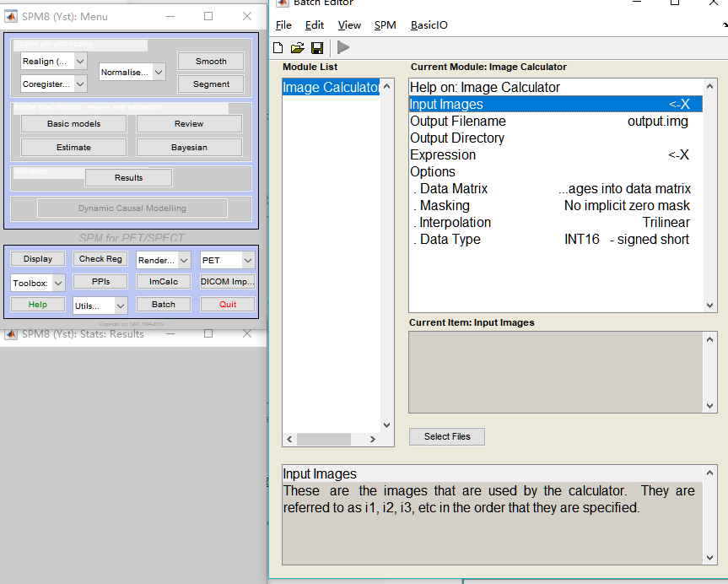Select the Options row
The image size is (728, 584).
point(556,171)
